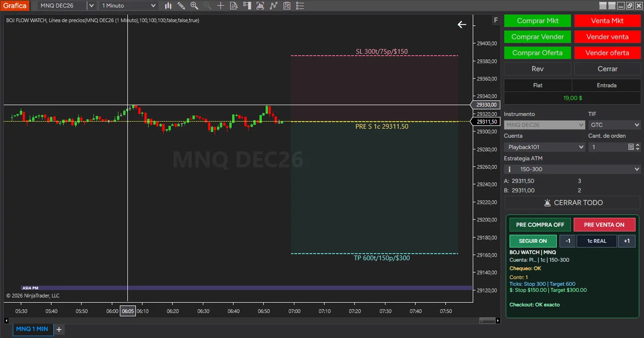Click the crosshair pointer icon
This screenshot has width=644, height=338.
pyautogui.click(x=221, y=6)
